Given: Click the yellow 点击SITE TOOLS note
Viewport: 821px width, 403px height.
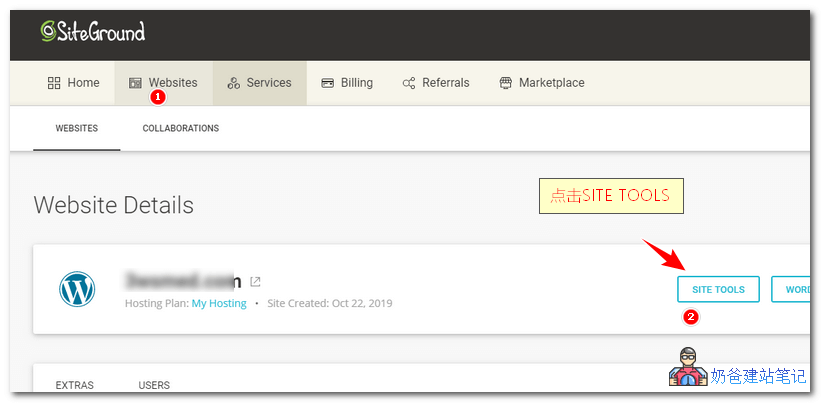Looking at the screenshot, I should 610,195.
